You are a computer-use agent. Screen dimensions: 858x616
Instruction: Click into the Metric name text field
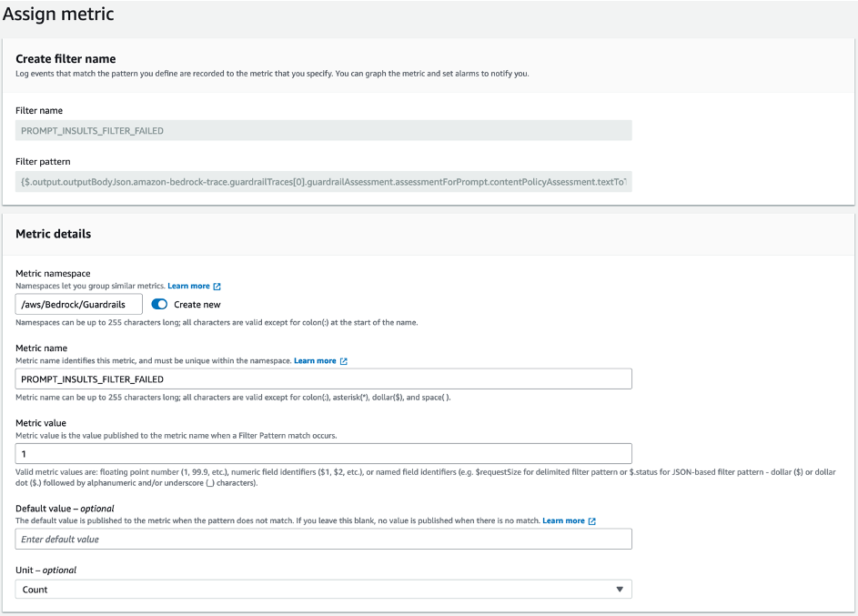pyautogui.click(x=323, y=379)
